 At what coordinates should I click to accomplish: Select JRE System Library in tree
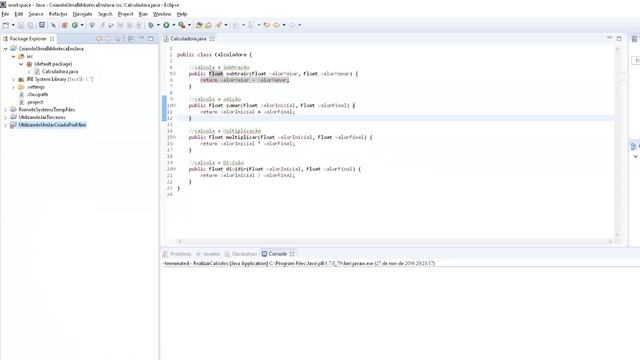(x=60, y=79)
